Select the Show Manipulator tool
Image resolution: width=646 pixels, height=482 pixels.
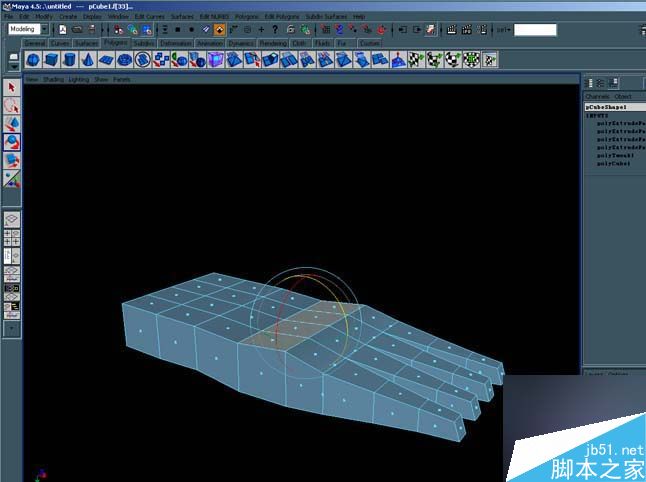[x=12, y=179]
